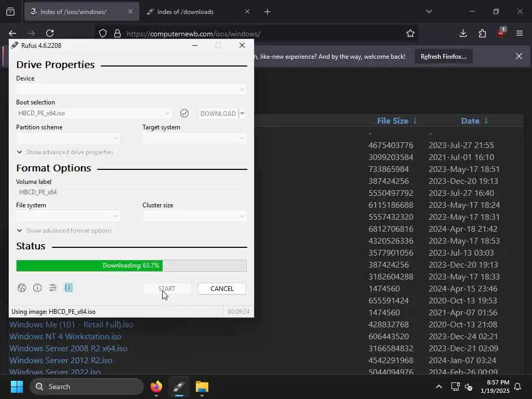Open Windows Me (101 - Retail Full).iso link
This screenshot has width=532, height=399.
(71, 325)
